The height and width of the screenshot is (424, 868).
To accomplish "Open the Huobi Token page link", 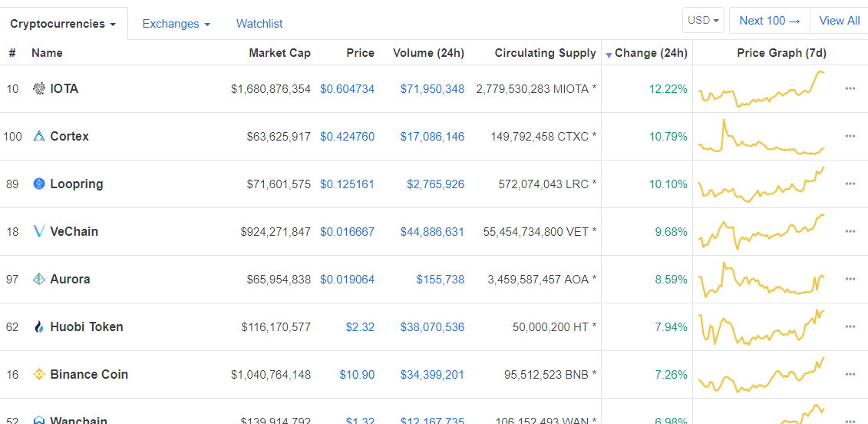I will point(87,327).
